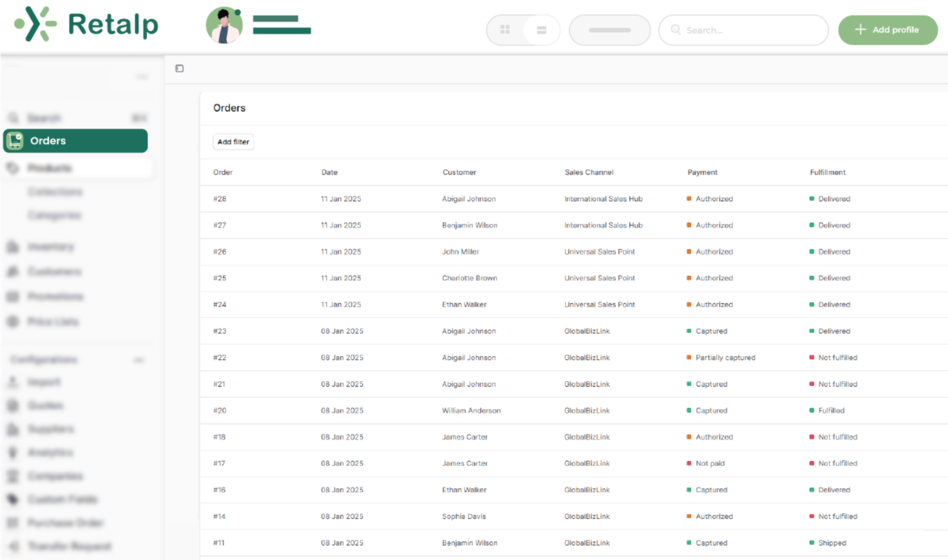Click Sophia Davis in order #14 row

[x=464, y=516]
